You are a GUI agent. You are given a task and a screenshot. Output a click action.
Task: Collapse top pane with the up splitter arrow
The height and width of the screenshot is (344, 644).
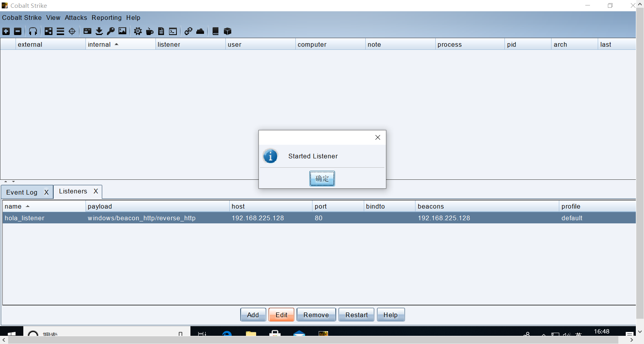(6, 181)
